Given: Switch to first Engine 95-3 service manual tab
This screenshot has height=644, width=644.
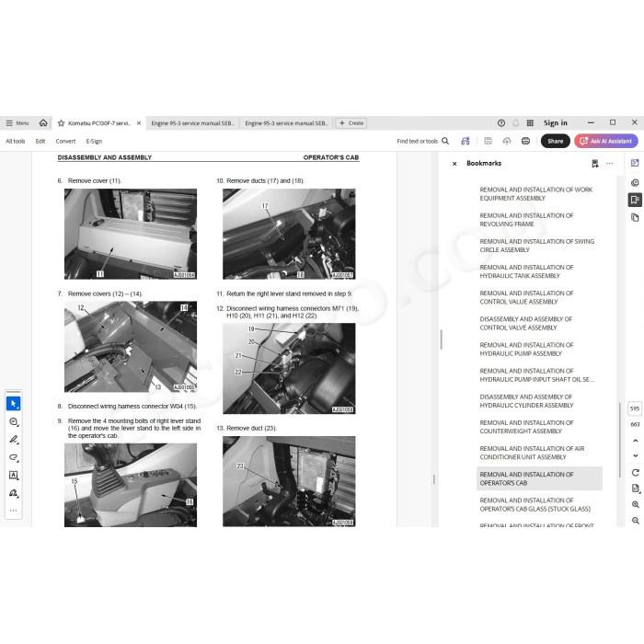Looking at the screenshot, I should point(192,122).
